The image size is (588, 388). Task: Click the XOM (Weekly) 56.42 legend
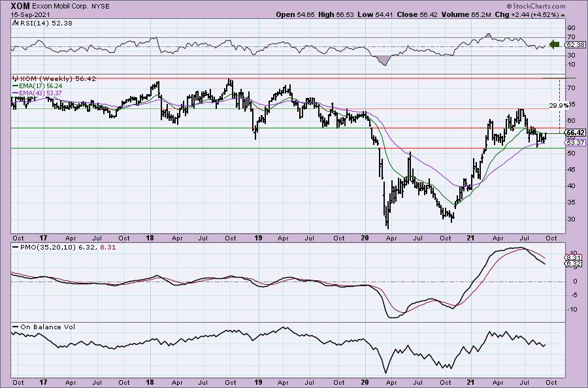[x=54, y=79]
